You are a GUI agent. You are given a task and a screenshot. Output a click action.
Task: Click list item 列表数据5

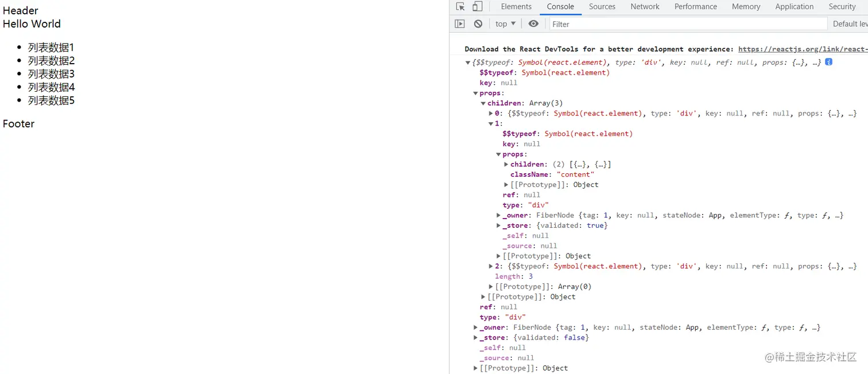coord(51,100)
